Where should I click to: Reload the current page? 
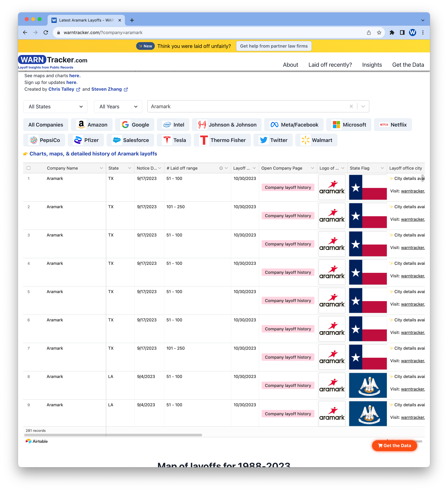46,32
